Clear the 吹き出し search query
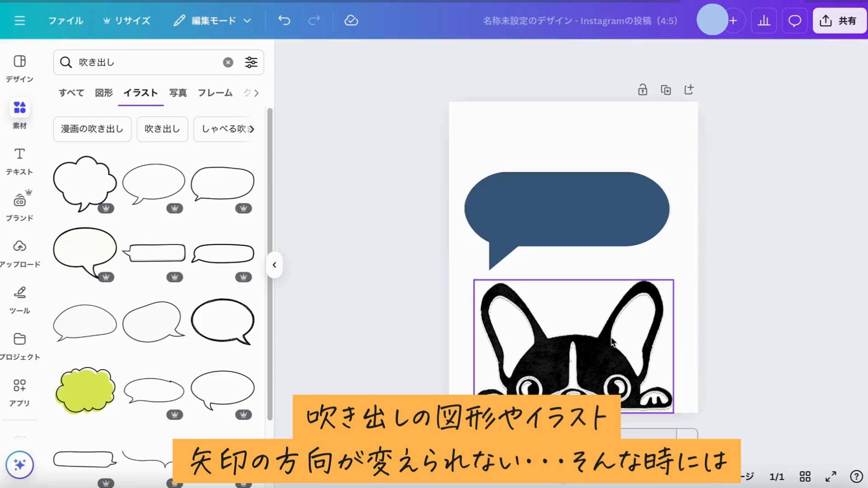 point(228,62)
